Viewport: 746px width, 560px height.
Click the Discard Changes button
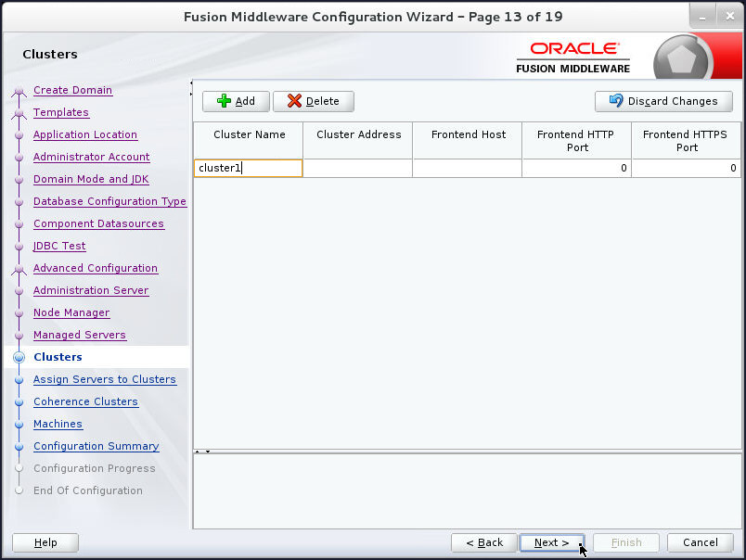[x=663, y=101]
